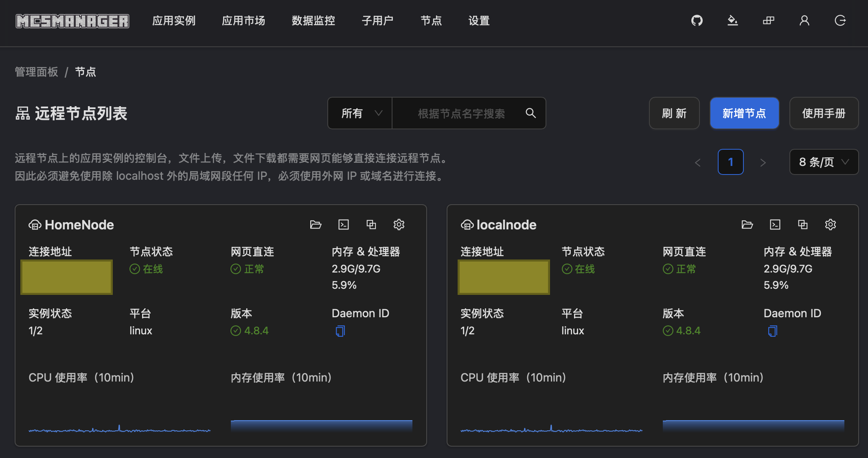Viewport: 868px width, 458px height.
Task: Open the layout customization icon in header
Action: click(x=769, y=20)
